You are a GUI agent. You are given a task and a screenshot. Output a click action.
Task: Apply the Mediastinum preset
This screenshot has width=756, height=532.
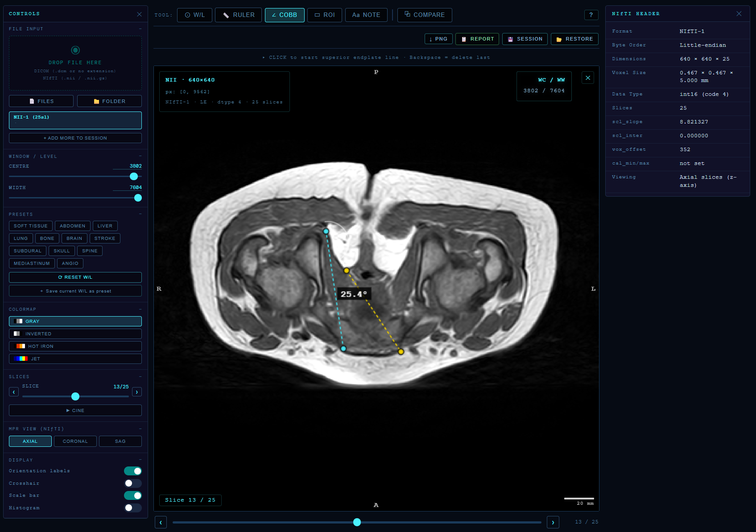32,264
